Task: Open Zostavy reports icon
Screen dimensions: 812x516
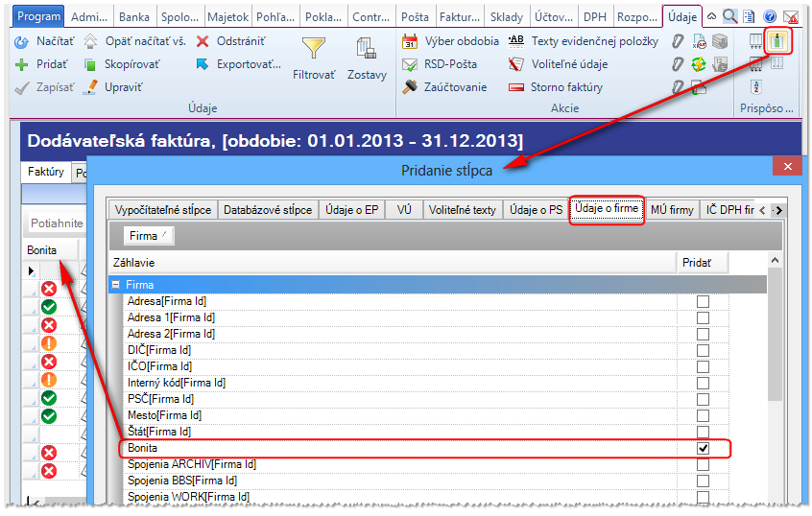Action: pyautogui.click(x=366, y=48)
